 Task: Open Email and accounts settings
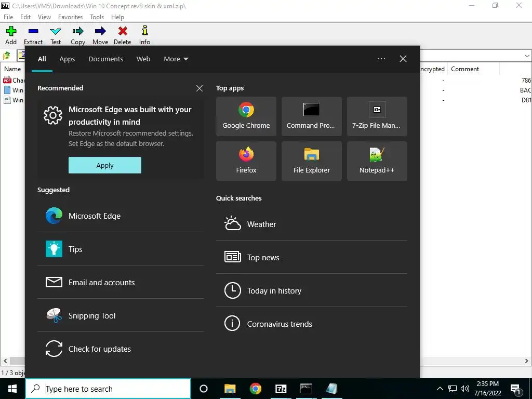point(121,282)
